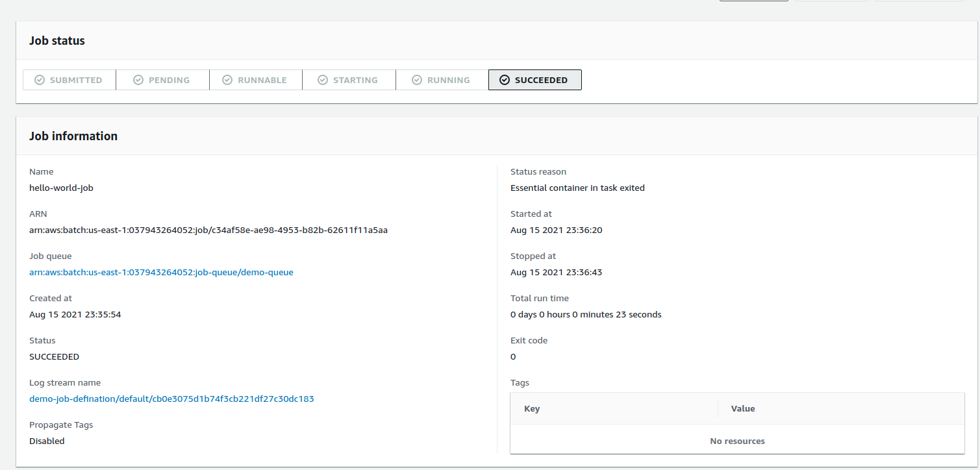
Task: Click the Started at time 23:36:20
Action: pyautogui.click(x=557, y=230)
